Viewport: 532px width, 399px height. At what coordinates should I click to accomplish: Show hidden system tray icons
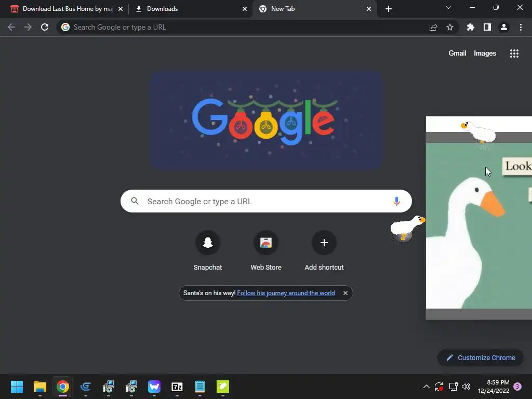coord(427,387)
